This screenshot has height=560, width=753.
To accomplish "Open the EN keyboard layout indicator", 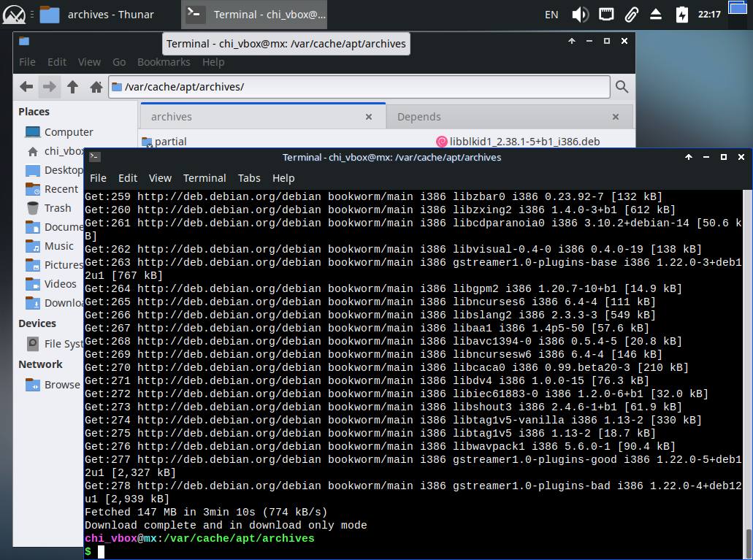I will click(x=551, y=15).
